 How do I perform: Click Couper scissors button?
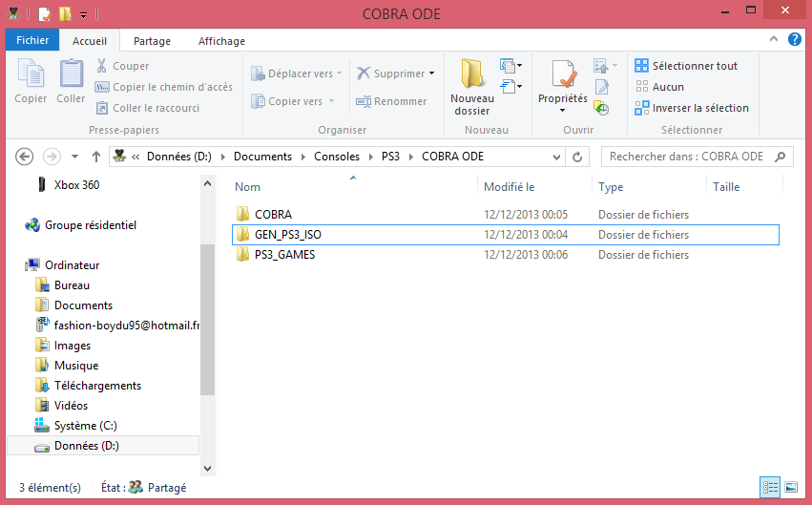122,66
